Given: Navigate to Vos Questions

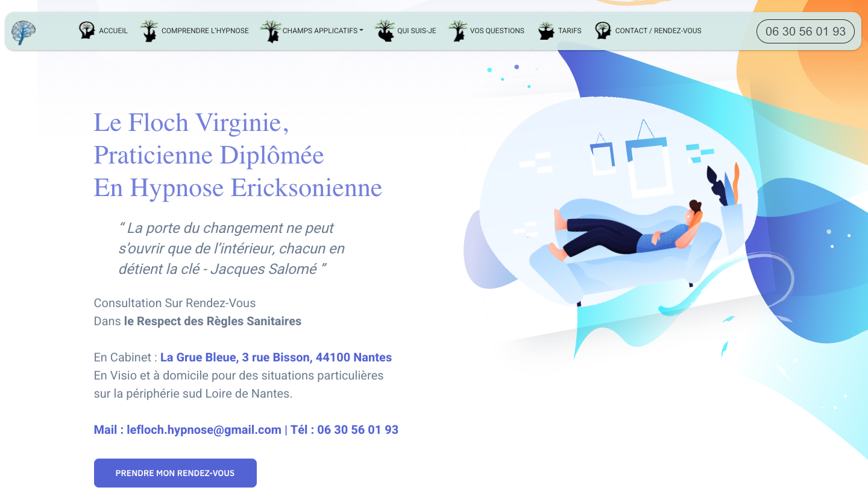Looking at the screenshot, I should (497, 31).
